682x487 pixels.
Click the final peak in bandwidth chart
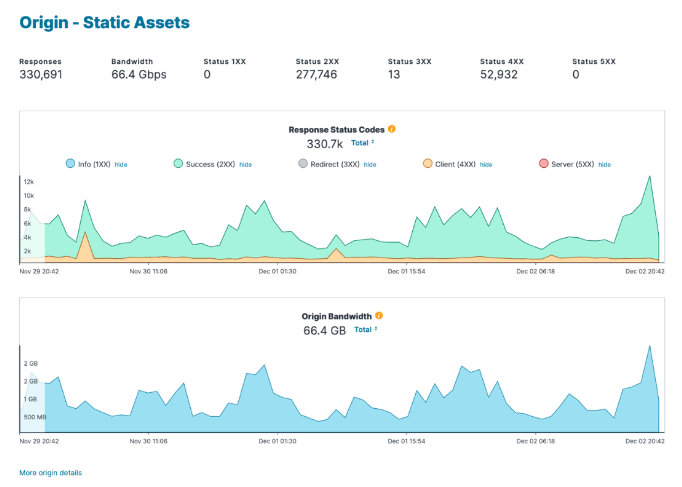(x=650, y=347)
